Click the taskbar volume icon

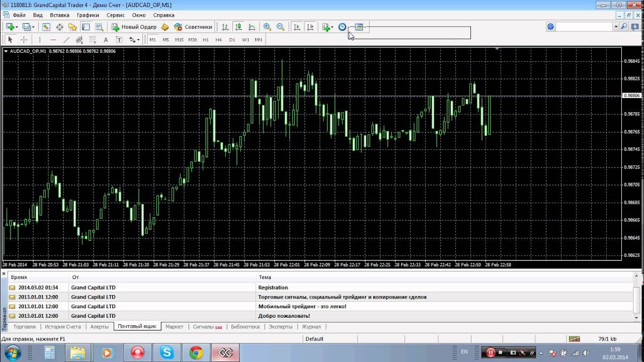(586, 353)
